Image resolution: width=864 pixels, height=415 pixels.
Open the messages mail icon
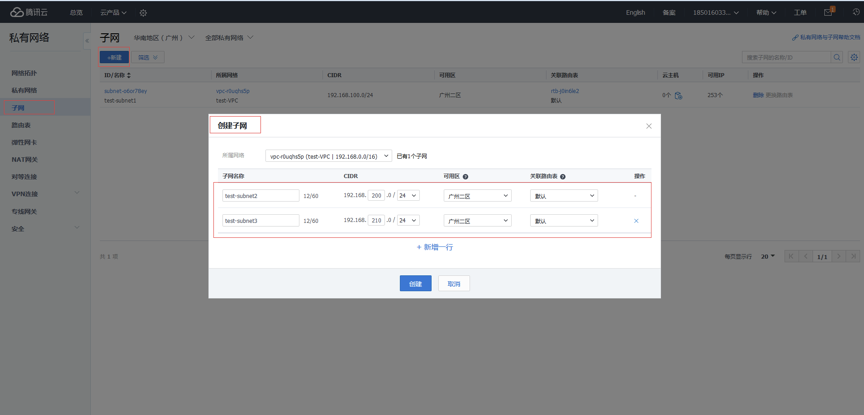tap(828, 12)
